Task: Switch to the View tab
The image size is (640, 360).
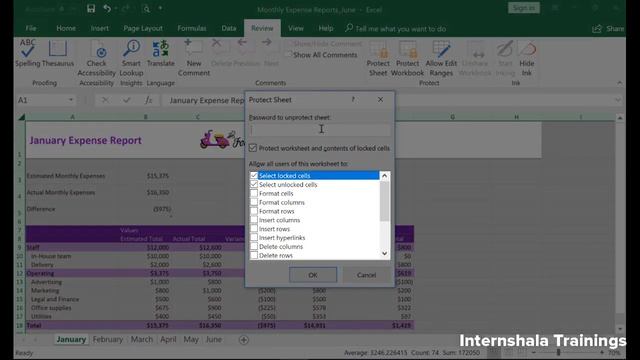Action: (296, 28)
